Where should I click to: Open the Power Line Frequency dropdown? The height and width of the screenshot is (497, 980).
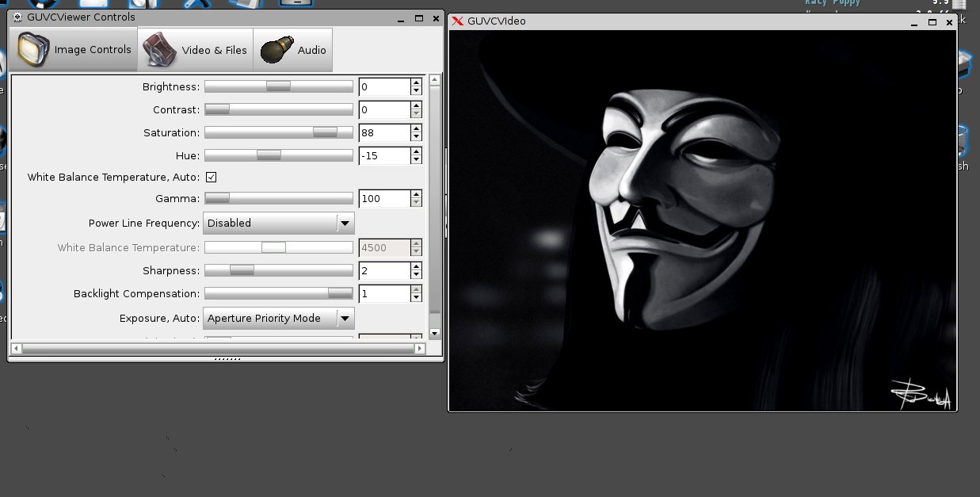[x=279, y=223]
